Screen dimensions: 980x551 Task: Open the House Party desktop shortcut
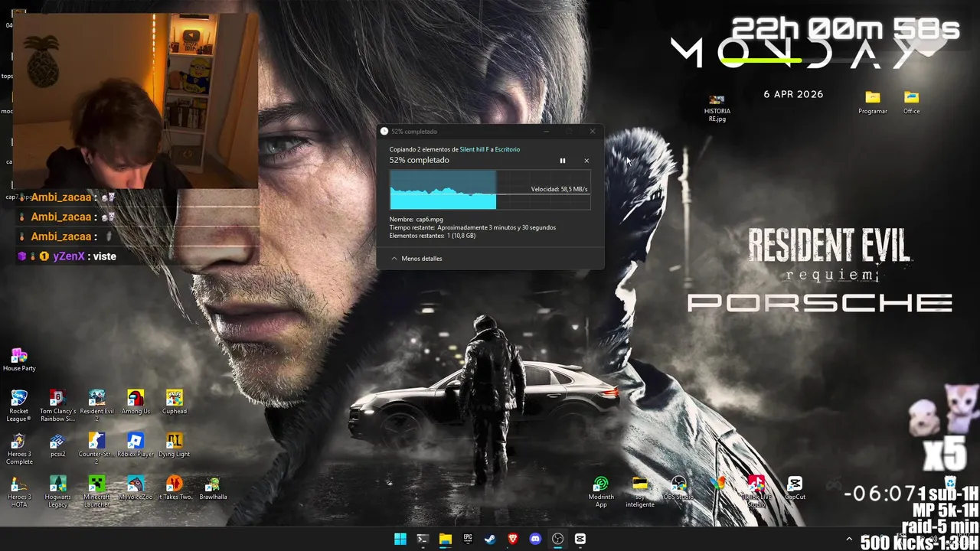tap(19, 360)
